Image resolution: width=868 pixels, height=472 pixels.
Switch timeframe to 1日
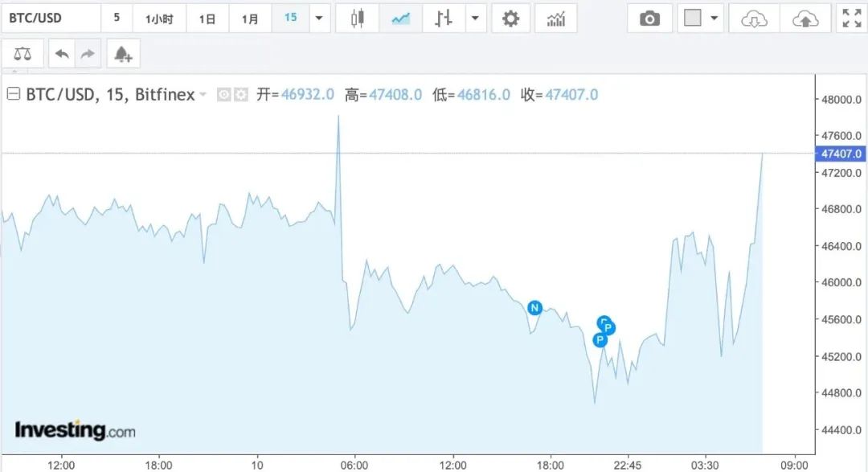point(207,17)
